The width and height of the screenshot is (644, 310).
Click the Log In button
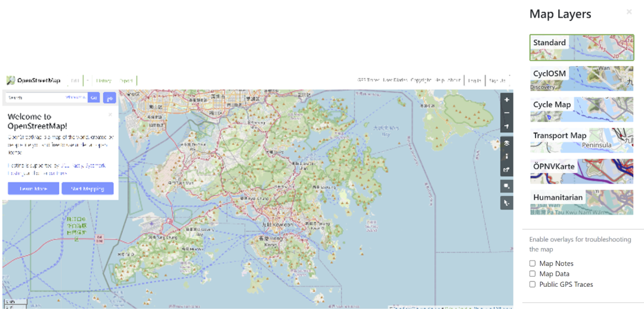click(x=475, y=80)
